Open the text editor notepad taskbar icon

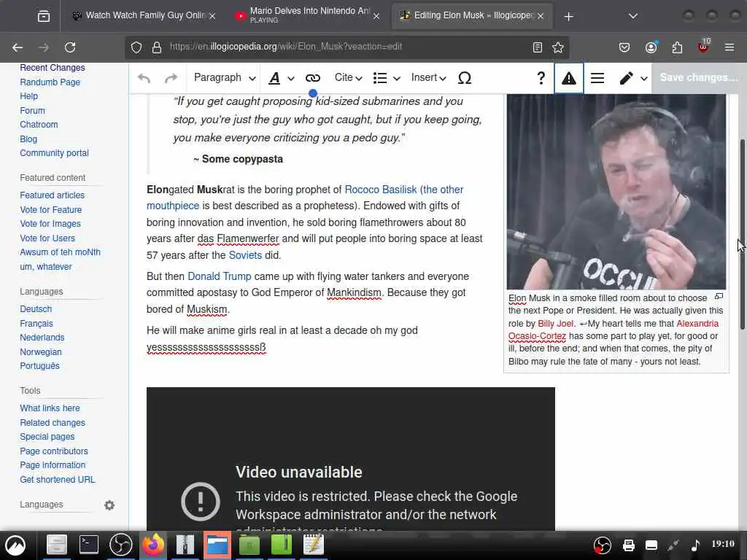click(x=314, y=544)
